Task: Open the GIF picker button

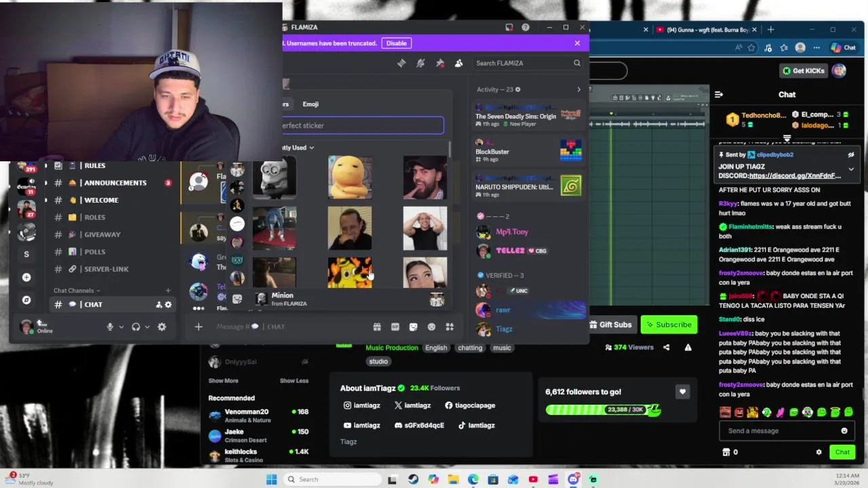Action: (395, 327)
